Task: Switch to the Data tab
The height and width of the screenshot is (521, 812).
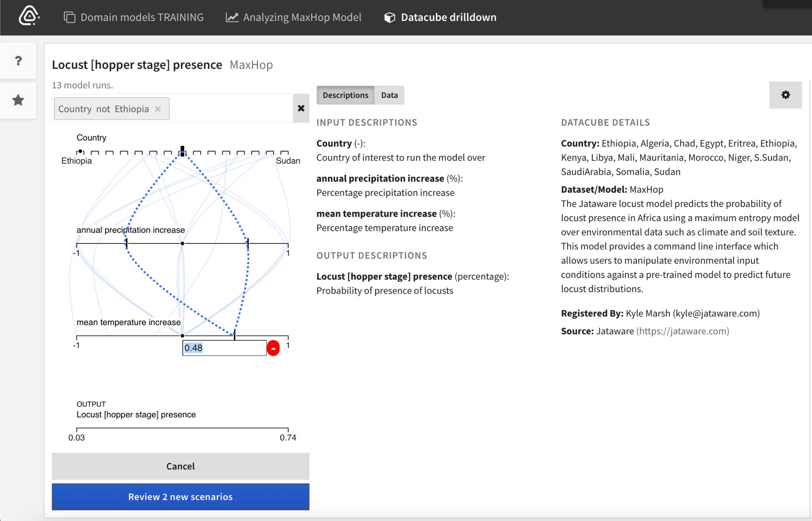Action: point(388,95)
